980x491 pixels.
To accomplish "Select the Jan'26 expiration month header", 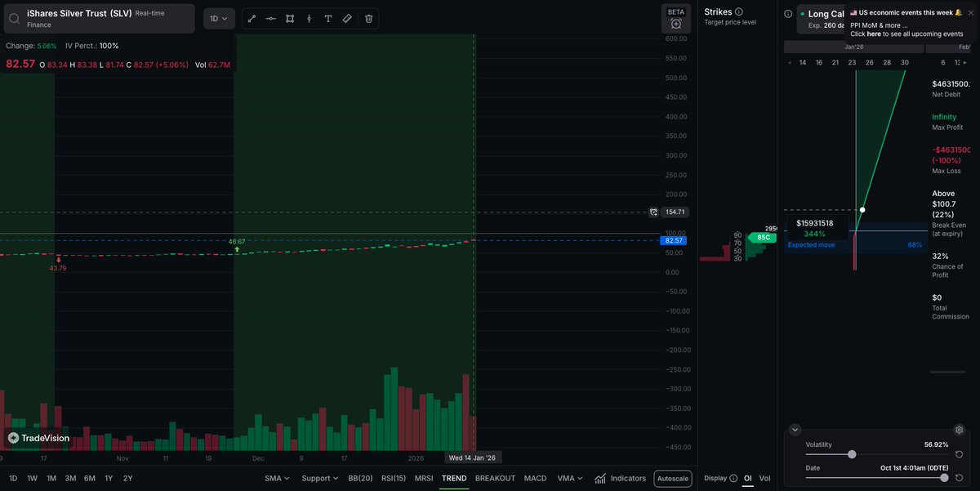I will (x=854, y=47).
